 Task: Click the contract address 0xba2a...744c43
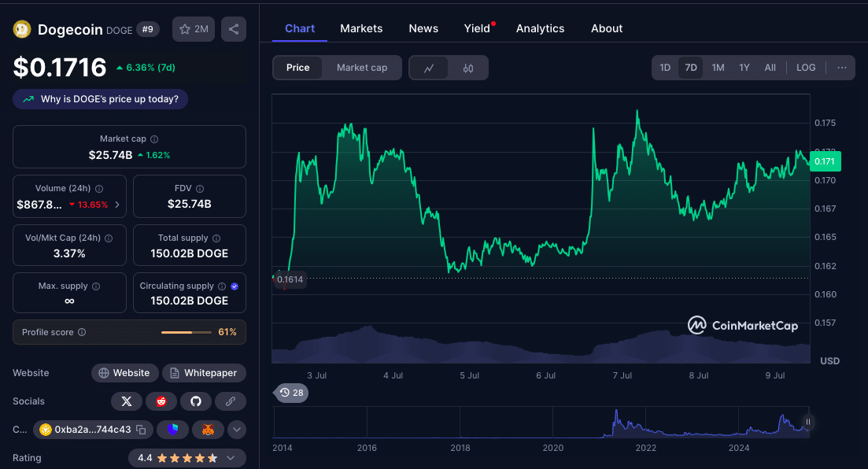(x=92, y=430)
